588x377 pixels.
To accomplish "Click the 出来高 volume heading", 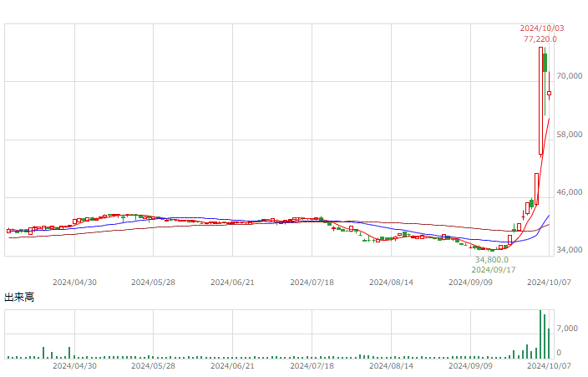I will click(19, 298).
